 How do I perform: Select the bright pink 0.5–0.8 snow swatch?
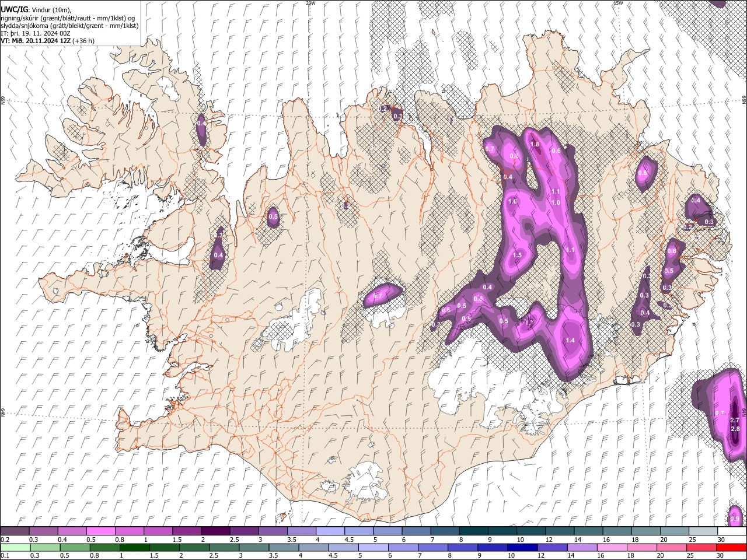pyautogui.click(x=100, y=531)
